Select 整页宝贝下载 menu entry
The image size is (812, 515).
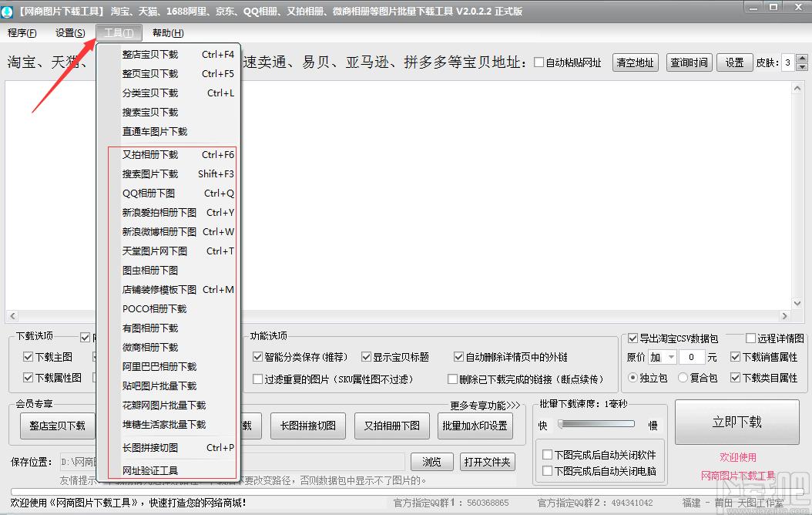coord(169,73)
